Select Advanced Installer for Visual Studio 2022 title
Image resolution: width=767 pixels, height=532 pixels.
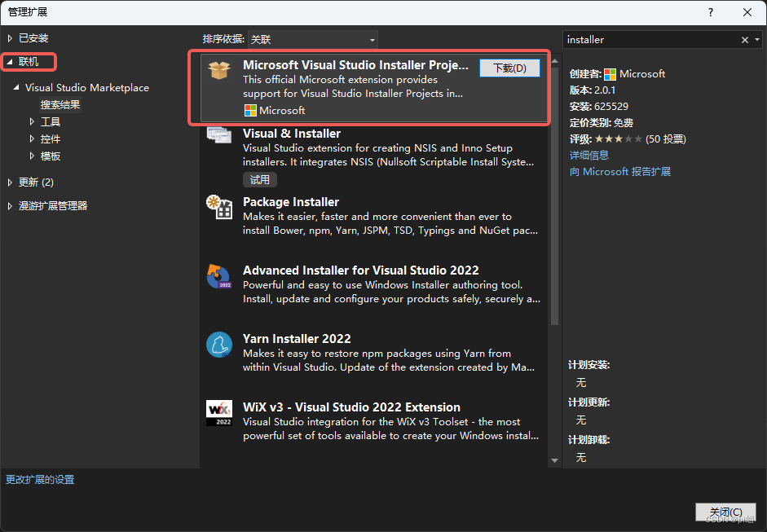point(360,270)
